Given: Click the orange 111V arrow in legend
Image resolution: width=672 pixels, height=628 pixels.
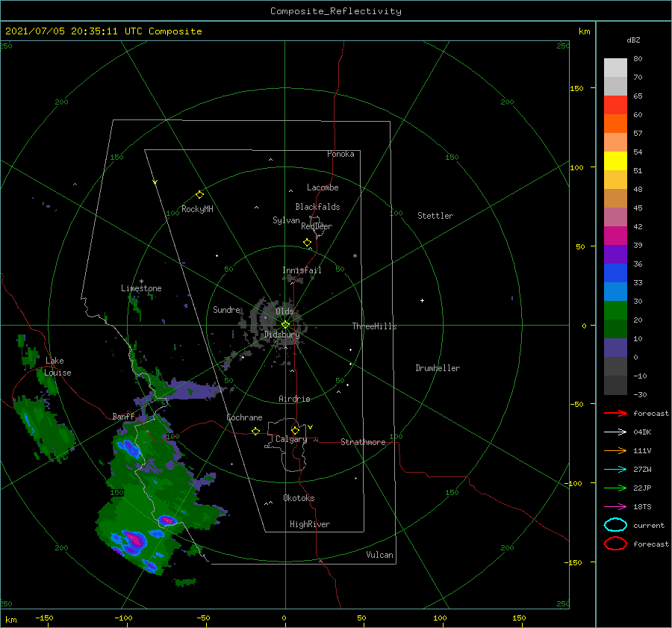Looking at the screenshot, I should click(x=615, y=450).
